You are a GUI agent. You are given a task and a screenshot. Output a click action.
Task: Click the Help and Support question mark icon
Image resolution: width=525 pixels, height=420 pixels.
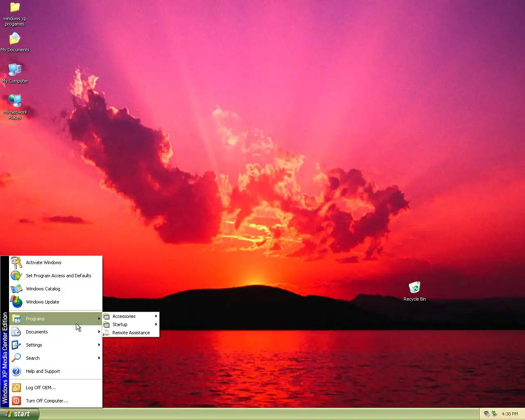pos(16,371)
